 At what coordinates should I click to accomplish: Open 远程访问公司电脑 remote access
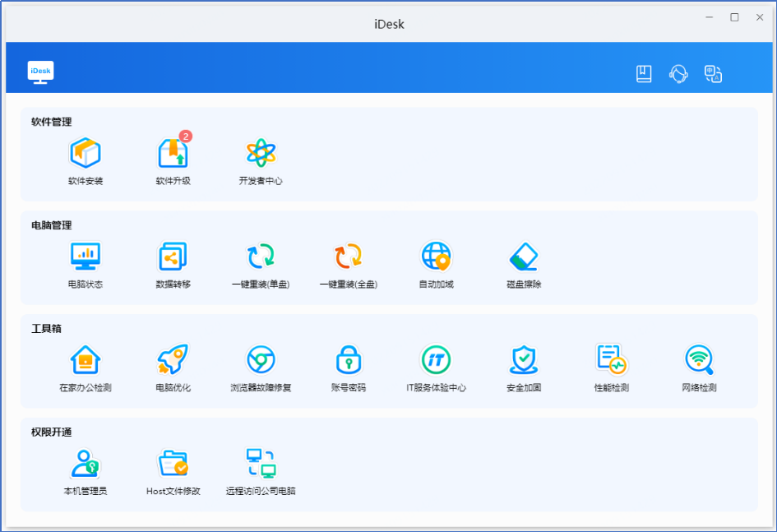(x=261, y=463)
